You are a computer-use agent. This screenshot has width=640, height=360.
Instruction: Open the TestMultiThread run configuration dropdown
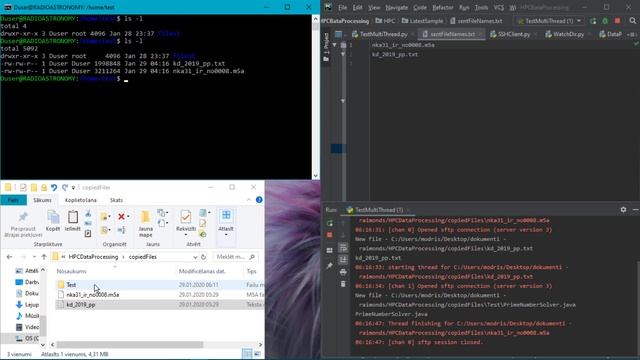pyautogui.click(x=579, y=21)
